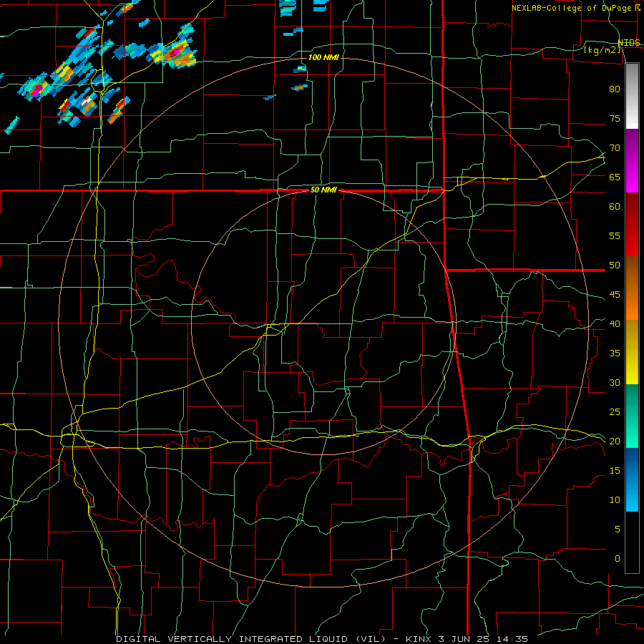Select the brown legend band near 45
The image size is (644, 644).
[632, 274]
